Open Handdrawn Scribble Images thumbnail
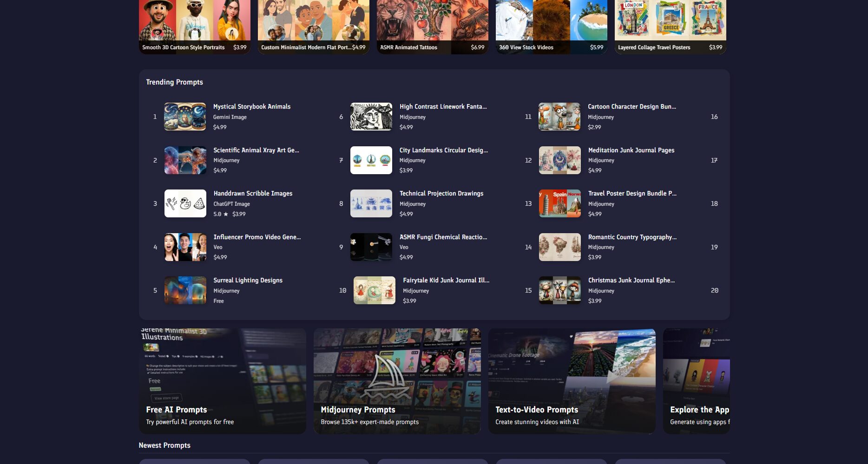 [185, 203]
